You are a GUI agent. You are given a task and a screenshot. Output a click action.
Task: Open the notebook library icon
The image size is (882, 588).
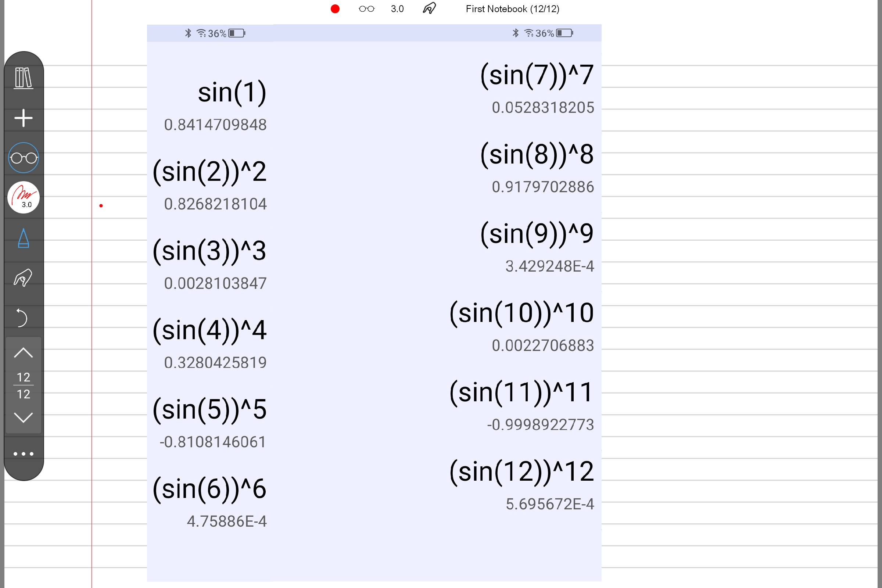point(24,78)
